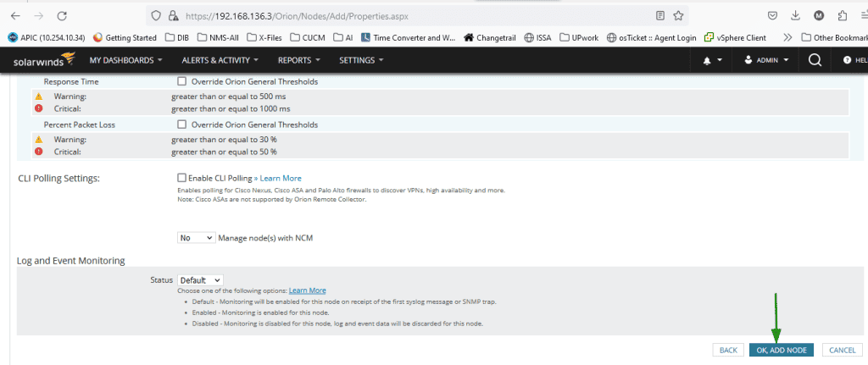Open the browser downloads icon
This screenshot has width=868, height=365.
tap(795, 15)
